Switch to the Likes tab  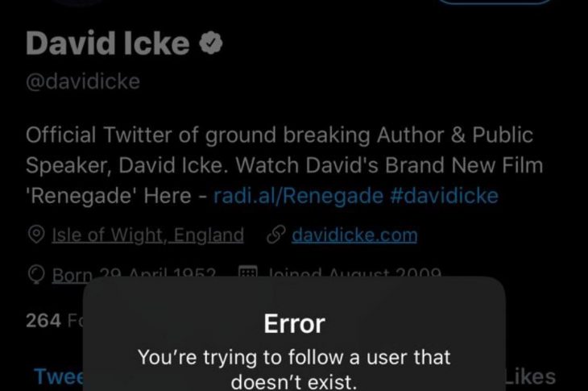tap(530, 376)
